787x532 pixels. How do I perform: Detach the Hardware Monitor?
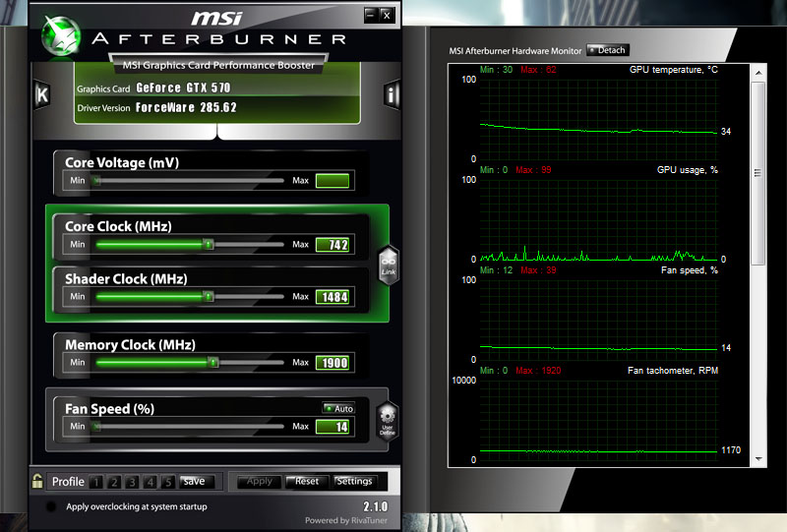607,50
